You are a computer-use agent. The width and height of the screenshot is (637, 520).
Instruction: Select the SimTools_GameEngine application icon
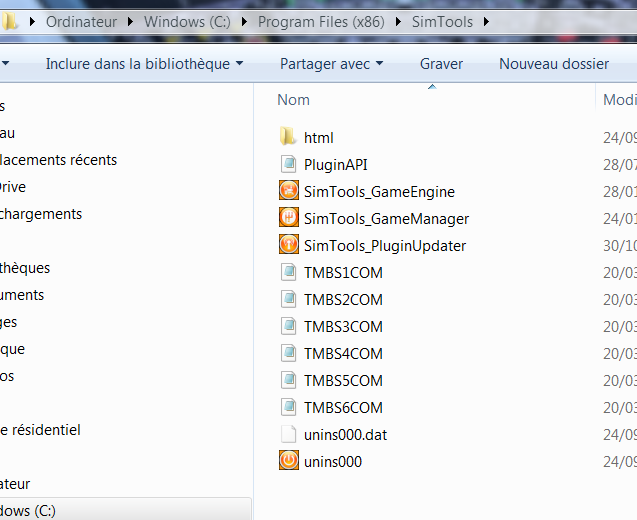(288, 191)
